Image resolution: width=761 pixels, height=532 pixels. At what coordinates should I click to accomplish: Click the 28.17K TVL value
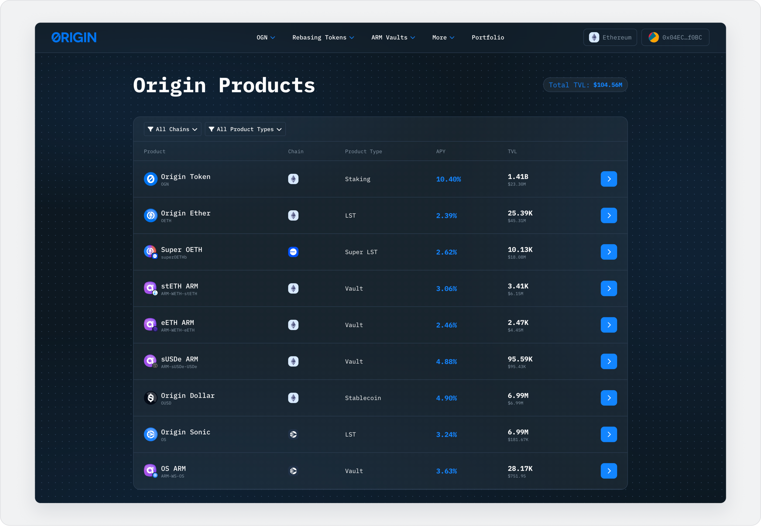pos(520,468)
